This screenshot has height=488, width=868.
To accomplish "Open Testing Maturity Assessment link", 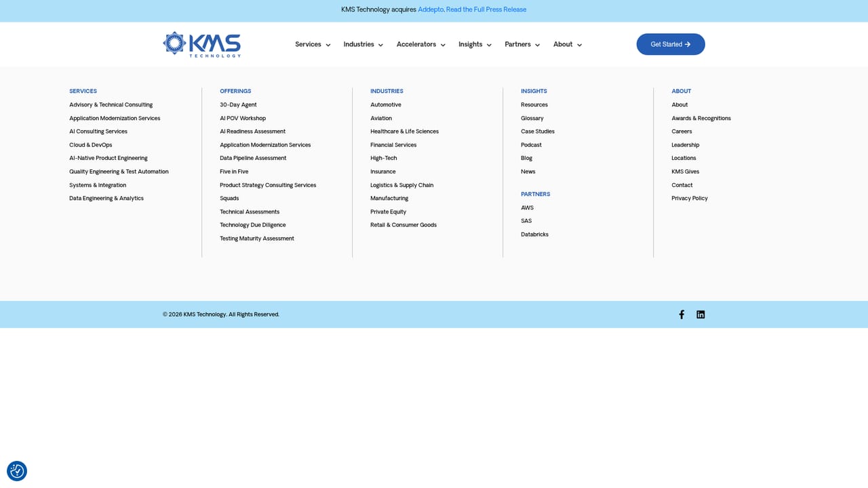I will click(257, 239).
